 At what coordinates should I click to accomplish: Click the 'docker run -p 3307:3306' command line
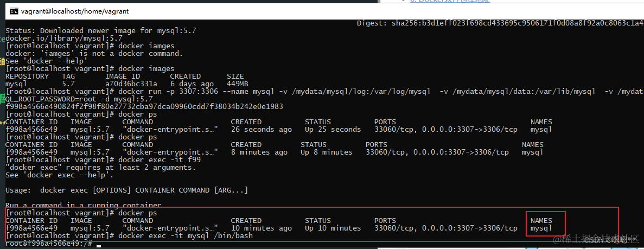(324, 91)
